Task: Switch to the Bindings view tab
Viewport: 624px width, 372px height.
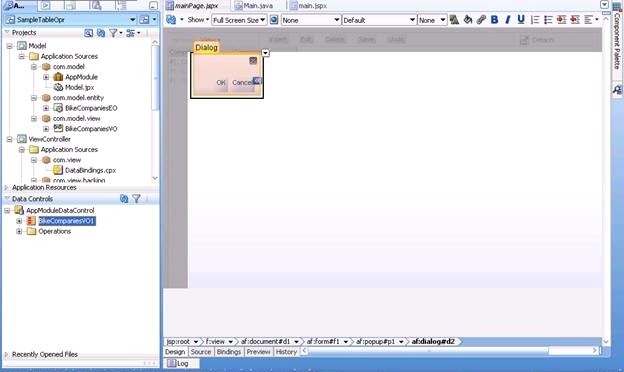Action: (229, 352)
